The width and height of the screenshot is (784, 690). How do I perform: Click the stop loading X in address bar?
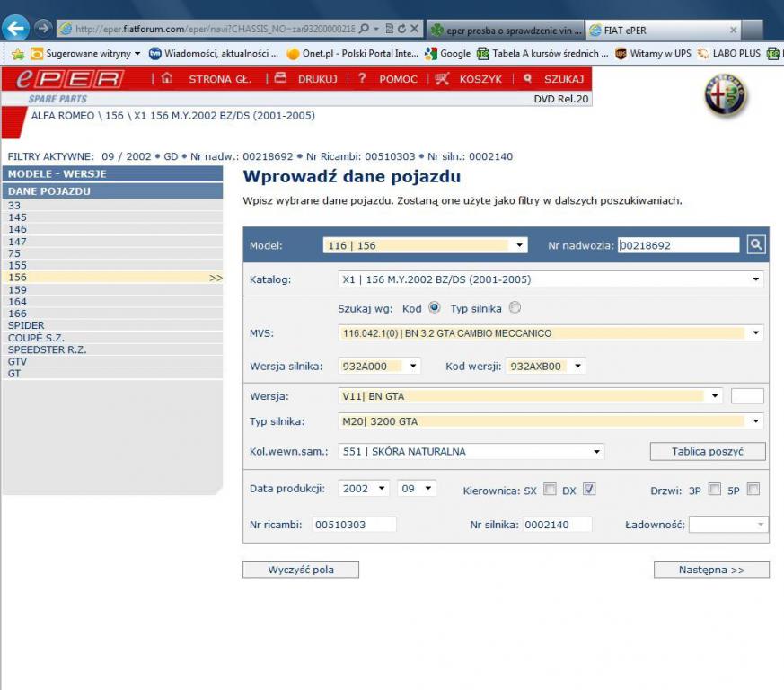[x=414, y=29]
